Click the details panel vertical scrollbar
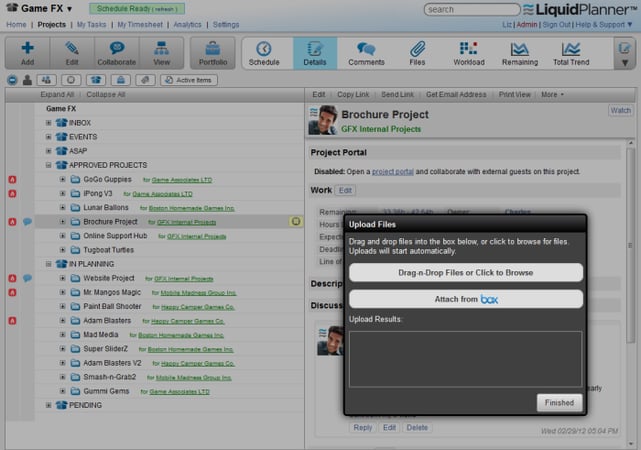 [630, 245]
